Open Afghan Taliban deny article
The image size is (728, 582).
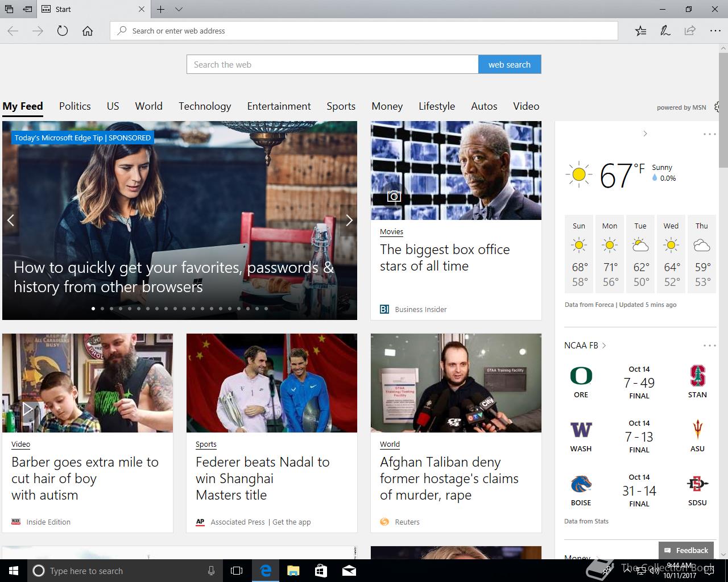449,479
